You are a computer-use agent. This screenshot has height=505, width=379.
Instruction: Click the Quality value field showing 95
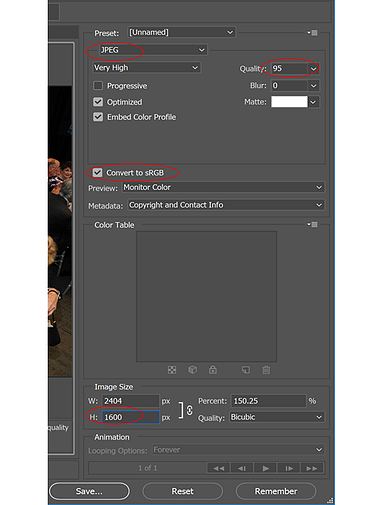[289, 68]
